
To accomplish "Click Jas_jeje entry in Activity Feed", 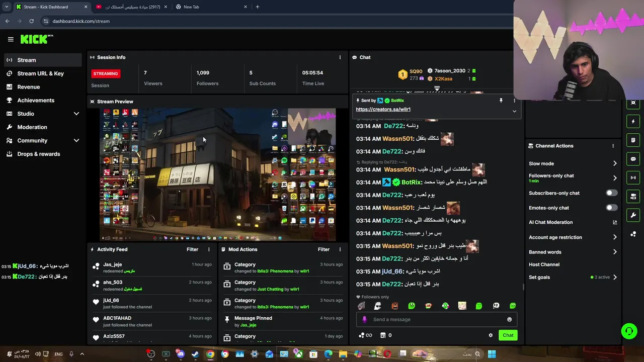I will pyautogui.click(x=152, y=267).
